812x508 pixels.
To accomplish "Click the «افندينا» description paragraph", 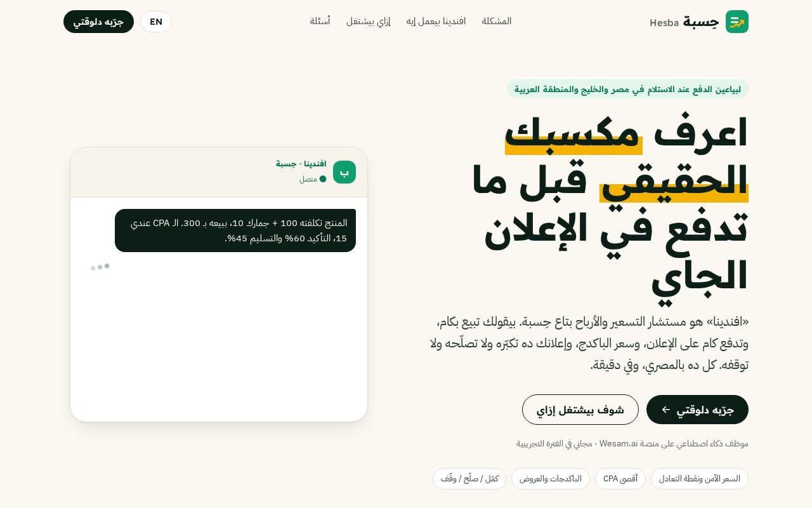I will pos(589,343).
